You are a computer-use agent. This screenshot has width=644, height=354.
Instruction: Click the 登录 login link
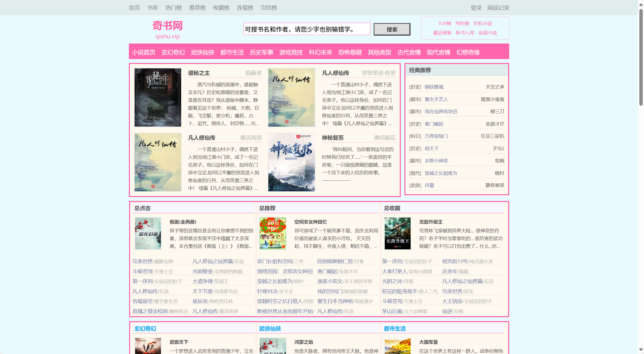tap(476, 8)
